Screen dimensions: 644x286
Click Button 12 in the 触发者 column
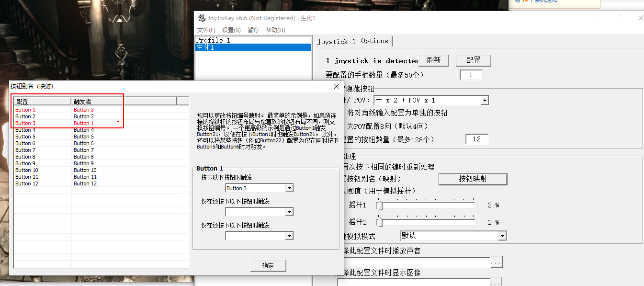click(85, 183)
